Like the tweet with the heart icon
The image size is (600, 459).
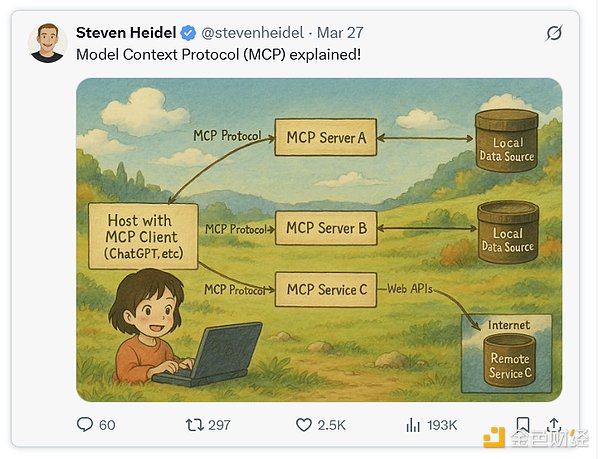pyautogui.click(x=305, y=425)
